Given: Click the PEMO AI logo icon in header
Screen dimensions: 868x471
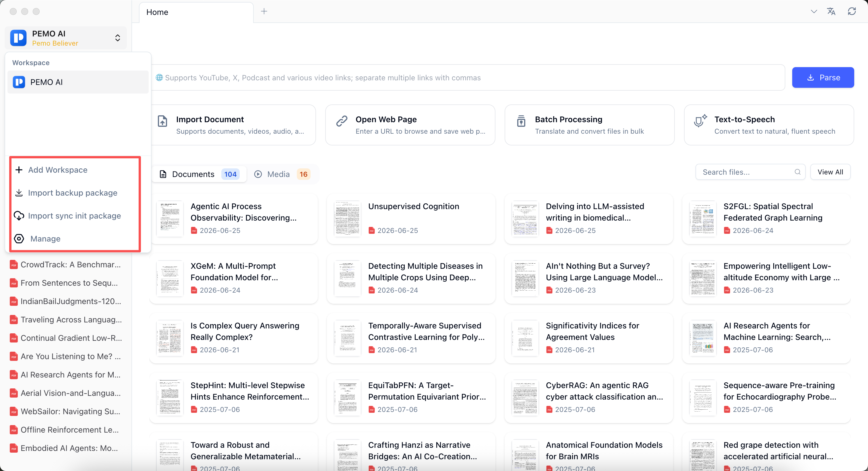Looking at the screenshot, I should coord(18,38).
